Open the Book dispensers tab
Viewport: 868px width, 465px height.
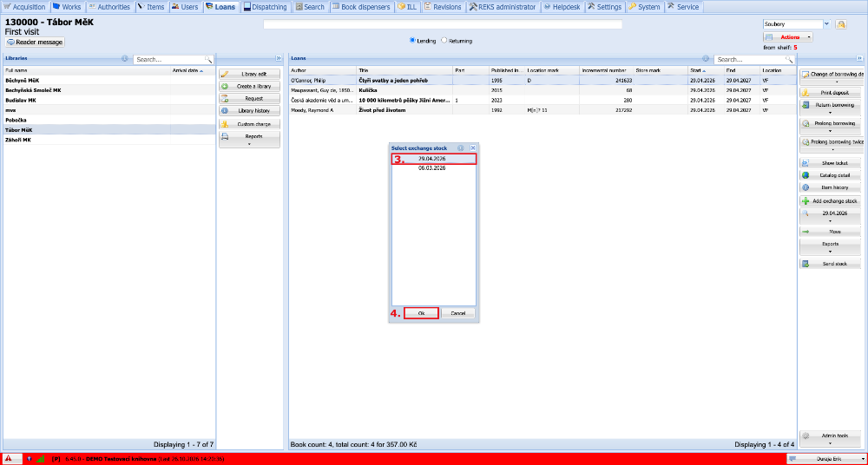point(362,7)
